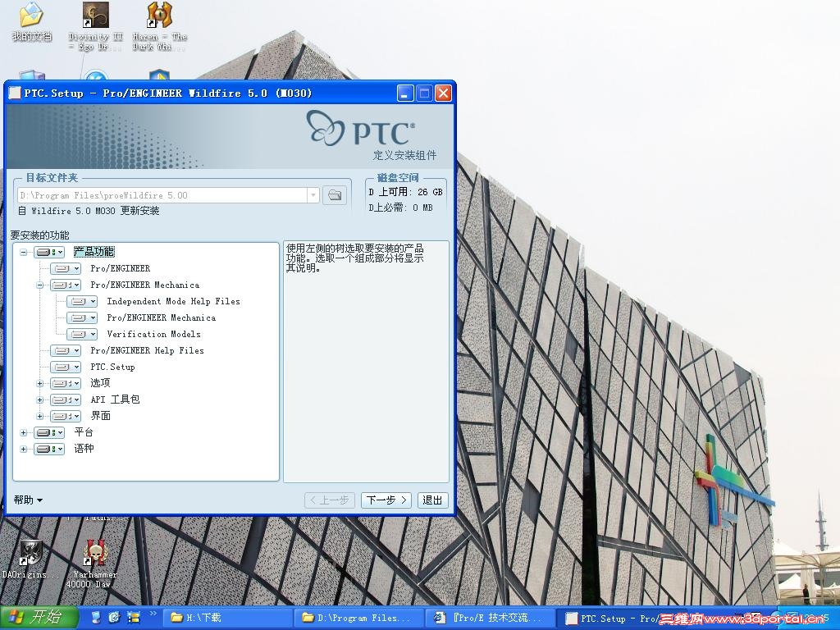Expand the 选项 tree node
The width and height of the screenshot is (840, 630).
[x=39, y=384]
